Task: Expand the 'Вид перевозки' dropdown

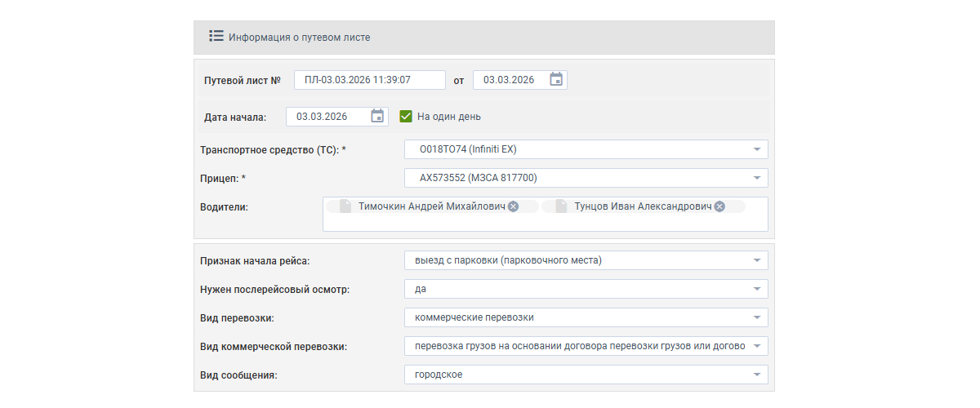Action: (756, 317)
